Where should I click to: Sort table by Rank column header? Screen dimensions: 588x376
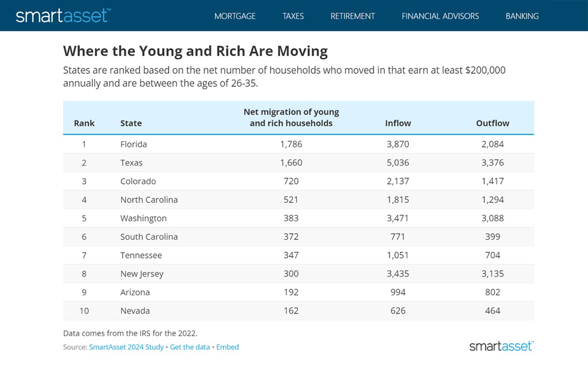tap(84, 123)
